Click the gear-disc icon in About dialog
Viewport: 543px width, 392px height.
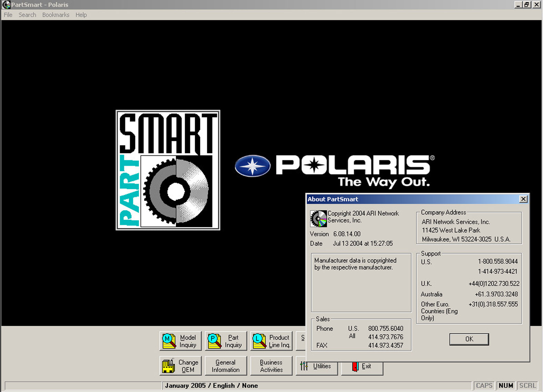pyautogui.click(x=318, y=218)
